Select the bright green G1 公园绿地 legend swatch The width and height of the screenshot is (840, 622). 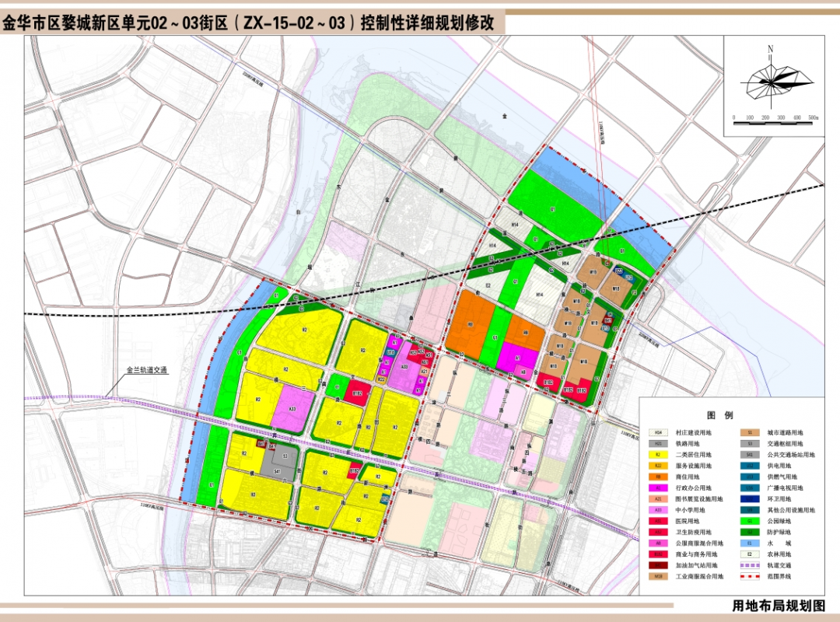click(x=750, y=521)
